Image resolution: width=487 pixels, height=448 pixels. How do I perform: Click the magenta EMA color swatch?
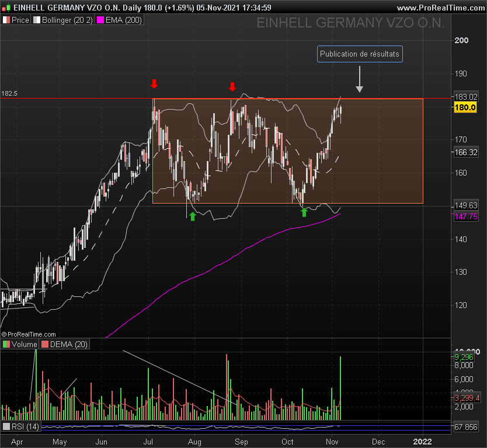(x=100, y=20)
